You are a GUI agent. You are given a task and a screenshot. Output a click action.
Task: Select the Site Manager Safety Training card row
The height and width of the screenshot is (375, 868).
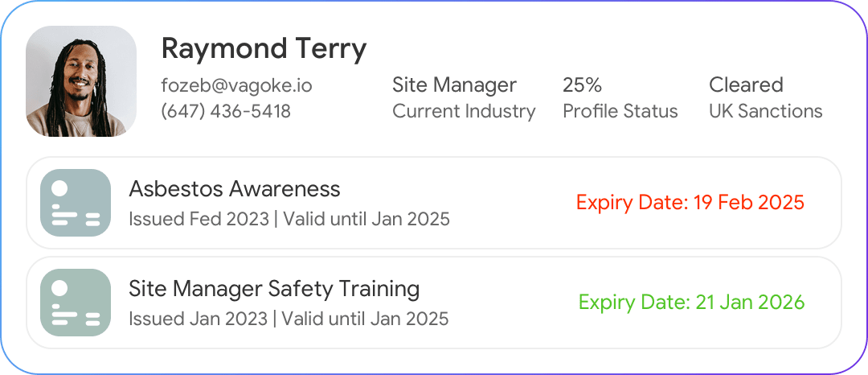[x=434, y=303]
